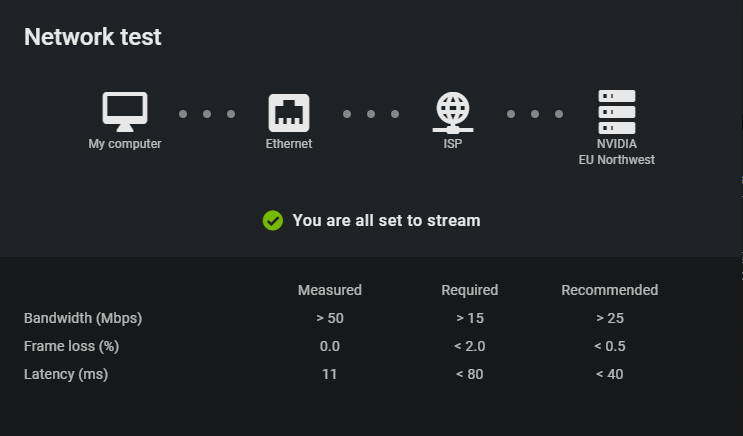Click the Recommended column header
Image resolution: width=743 pixels, height=436 pixels.
click(x=610, y=290)
